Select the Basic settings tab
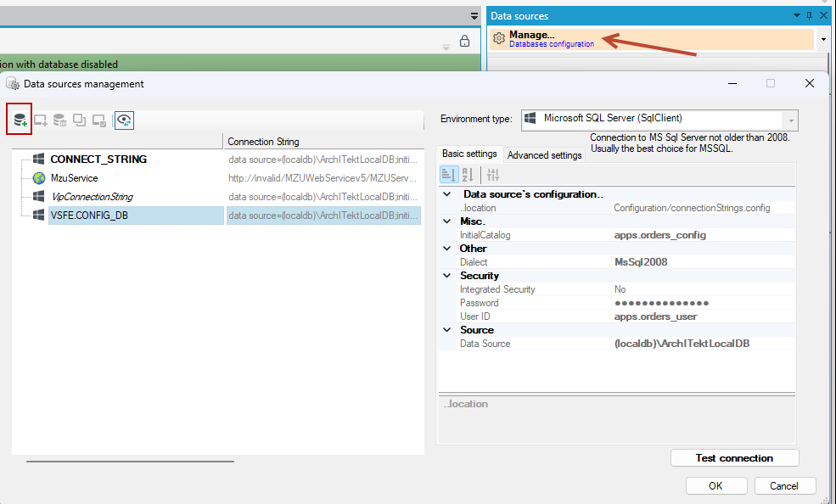Image resolution: width=836 pixels, height=504 pixels. pos(469,154)
